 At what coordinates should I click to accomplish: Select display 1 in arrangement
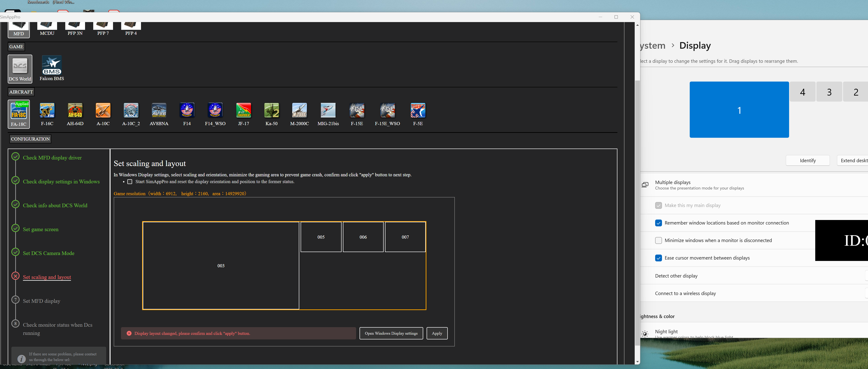coord(739,109)
